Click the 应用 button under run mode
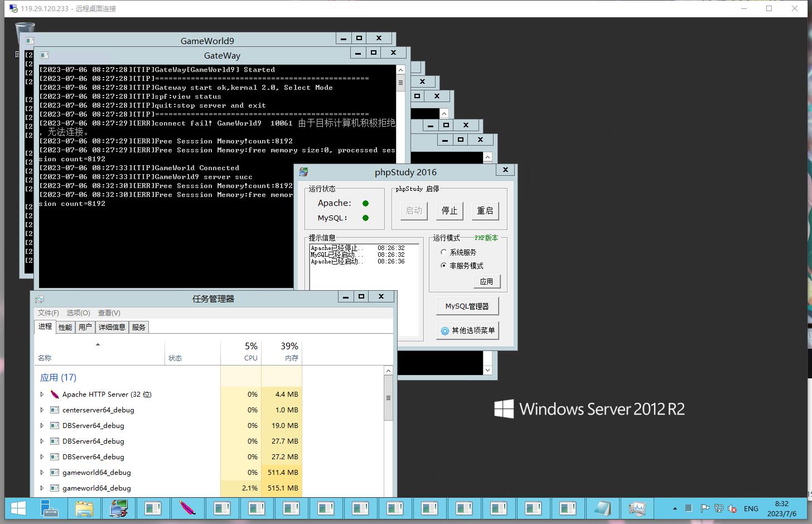The image size is (812, 524). [x=487, y=281]
